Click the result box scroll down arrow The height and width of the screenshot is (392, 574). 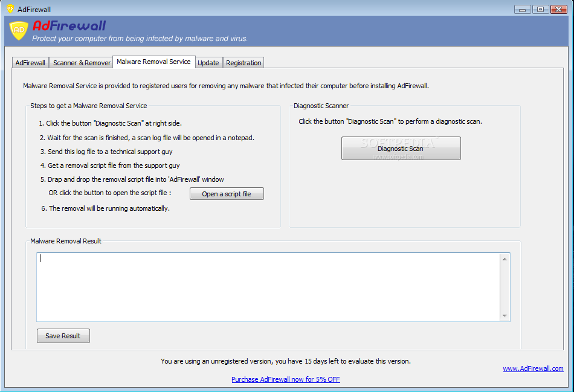505,315
